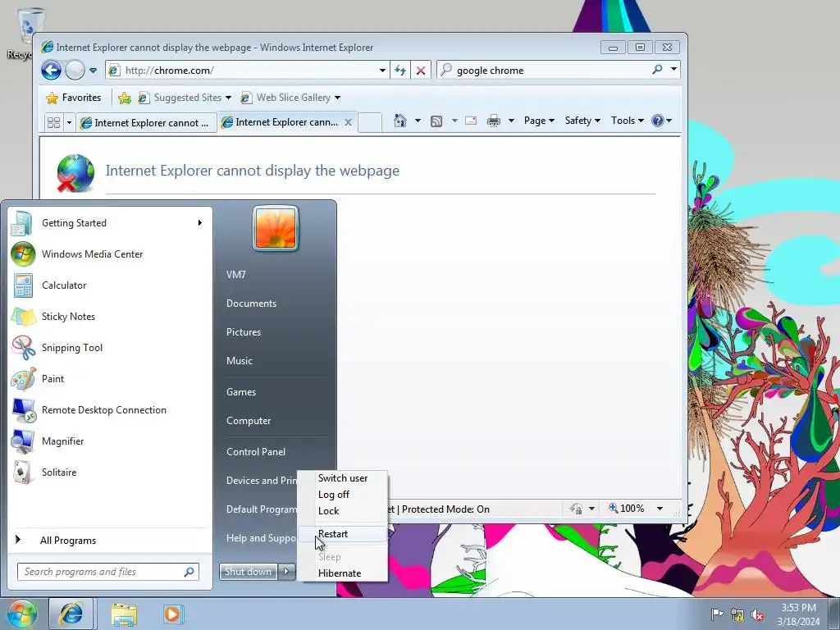The image size is (840, 630).
Task: Click the status bar security lock icon
Action: [577, 509]
